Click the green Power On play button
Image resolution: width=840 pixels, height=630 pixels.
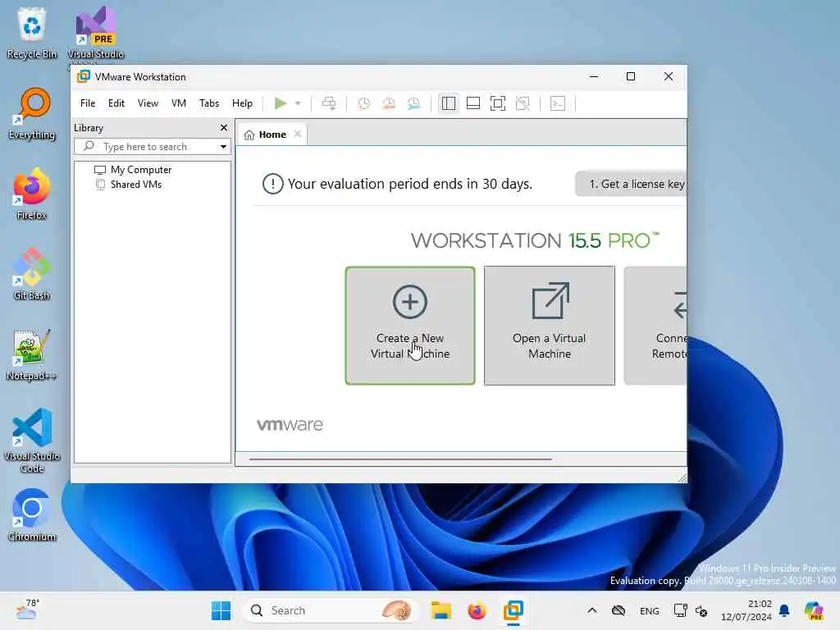[x=281, y=103]
